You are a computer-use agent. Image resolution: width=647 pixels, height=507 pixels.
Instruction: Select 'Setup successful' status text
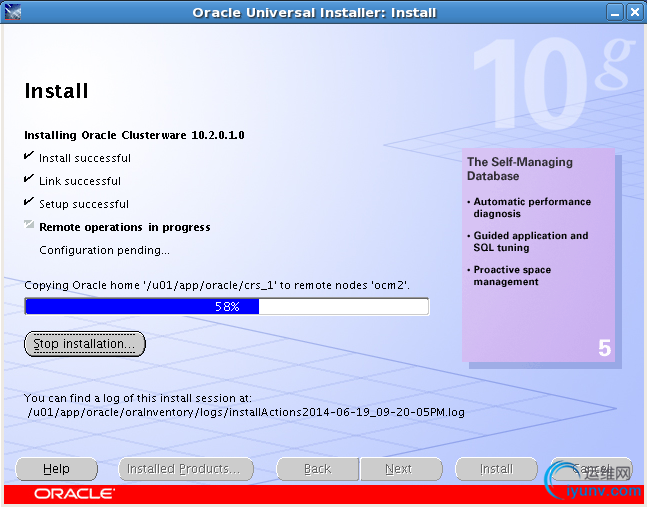(84, 204)
